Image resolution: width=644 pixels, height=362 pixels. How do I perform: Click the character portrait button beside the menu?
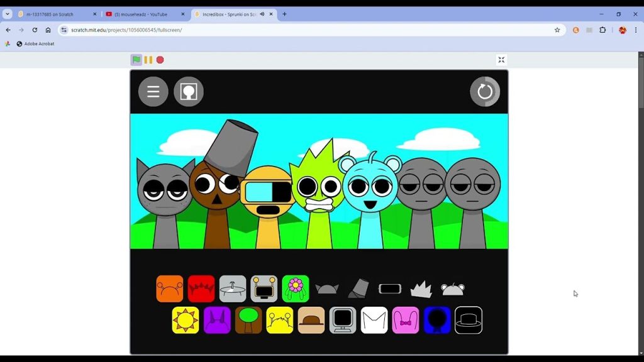(189, 92)
